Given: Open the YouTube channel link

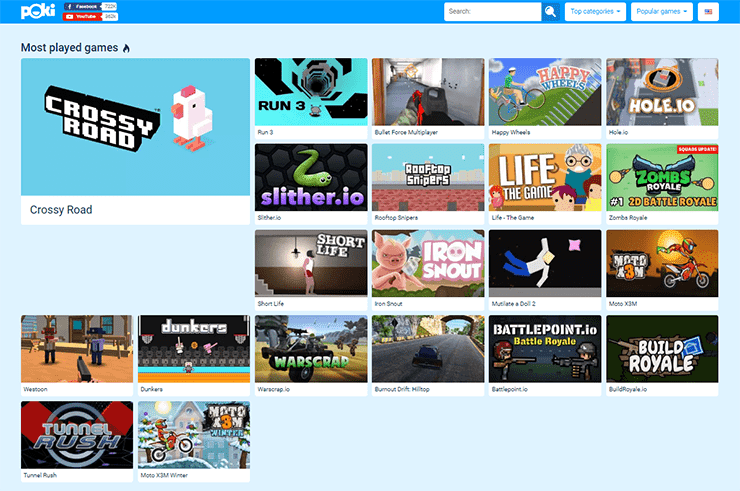Looking at the screenshot, I should click(90, 17).
